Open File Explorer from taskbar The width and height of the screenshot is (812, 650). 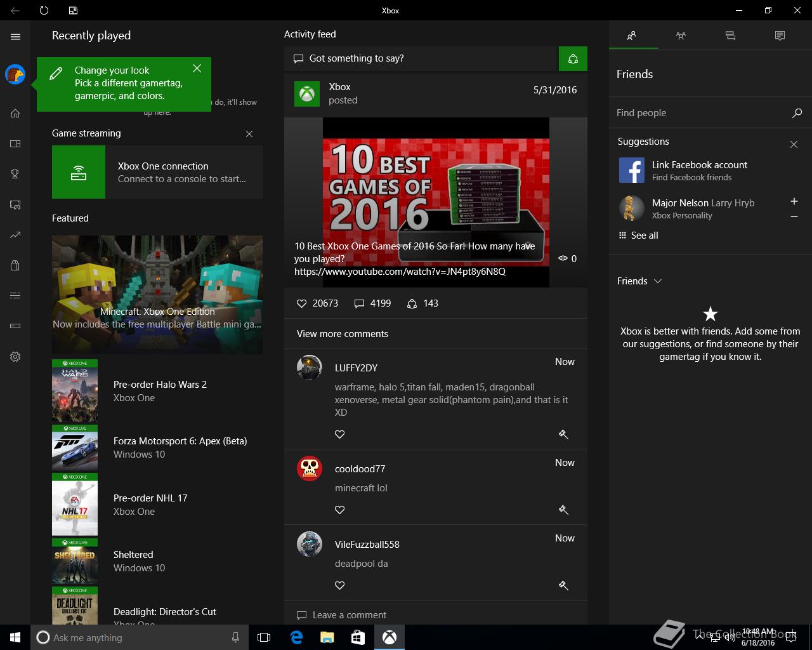click(327, 637)
